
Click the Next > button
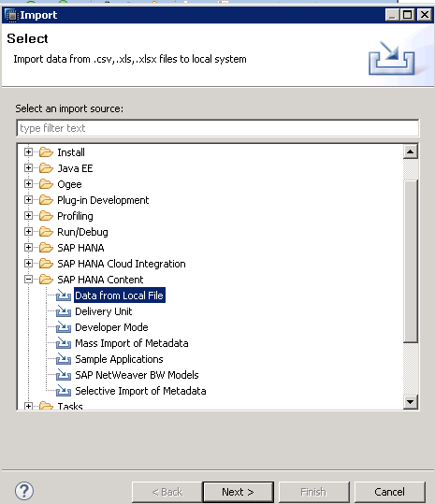pyautogui.click(x=238, y=492)
